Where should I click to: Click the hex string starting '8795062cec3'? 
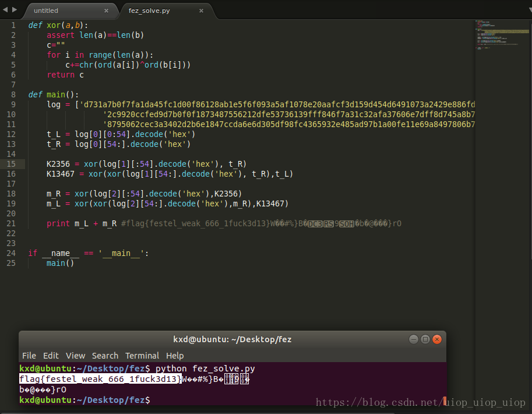[x=289, y=124]
